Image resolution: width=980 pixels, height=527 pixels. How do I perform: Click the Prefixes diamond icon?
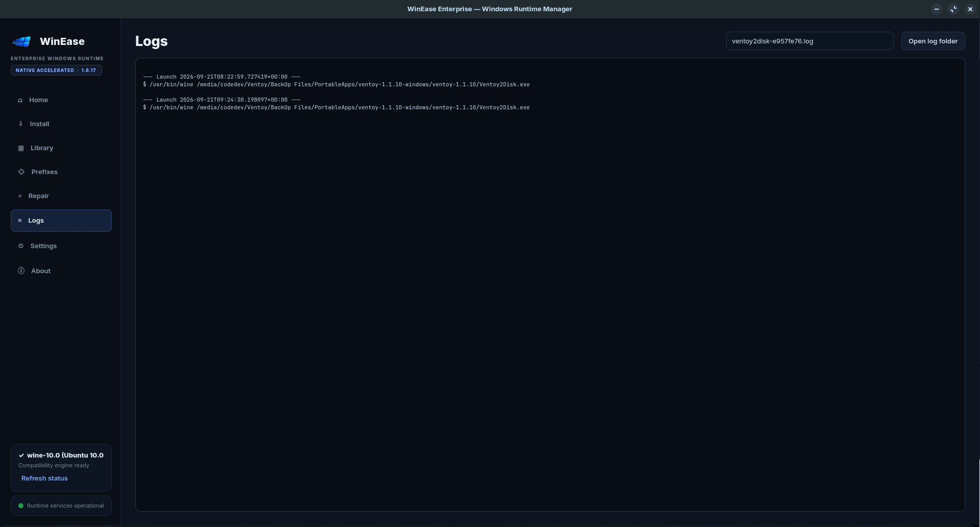click(21, 172)
